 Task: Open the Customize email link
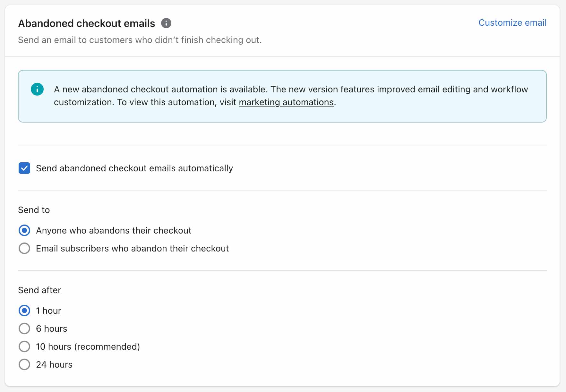[x=512, y=23]
